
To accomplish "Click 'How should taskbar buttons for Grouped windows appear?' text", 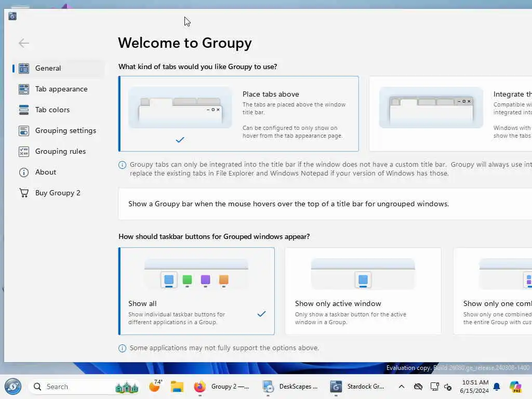I will click(214, 236).
